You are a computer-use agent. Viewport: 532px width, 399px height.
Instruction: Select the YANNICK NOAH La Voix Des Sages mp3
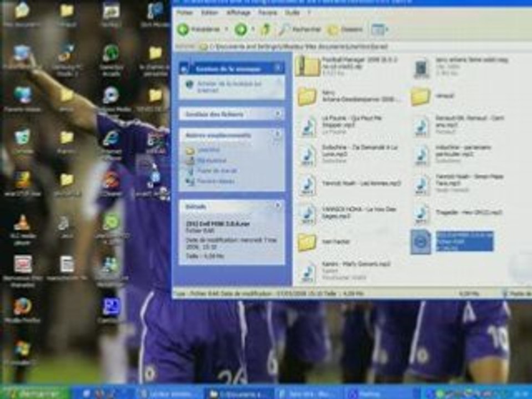(348, 213)
